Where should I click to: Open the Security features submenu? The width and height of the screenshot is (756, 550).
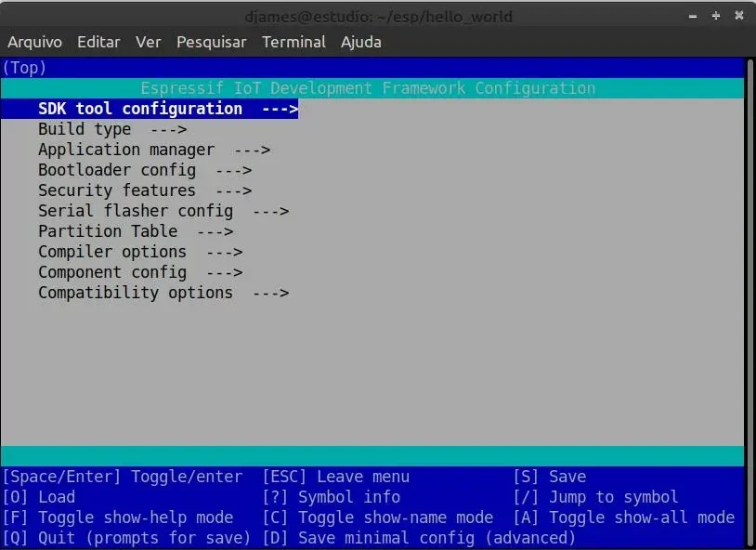coord(145,190)
